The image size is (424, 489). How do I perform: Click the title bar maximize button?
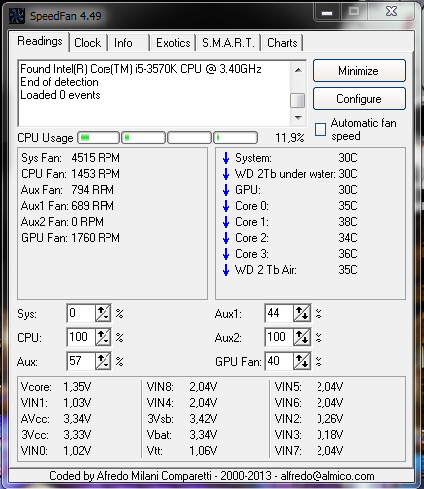pyautogui.click(x=354, y=12)
